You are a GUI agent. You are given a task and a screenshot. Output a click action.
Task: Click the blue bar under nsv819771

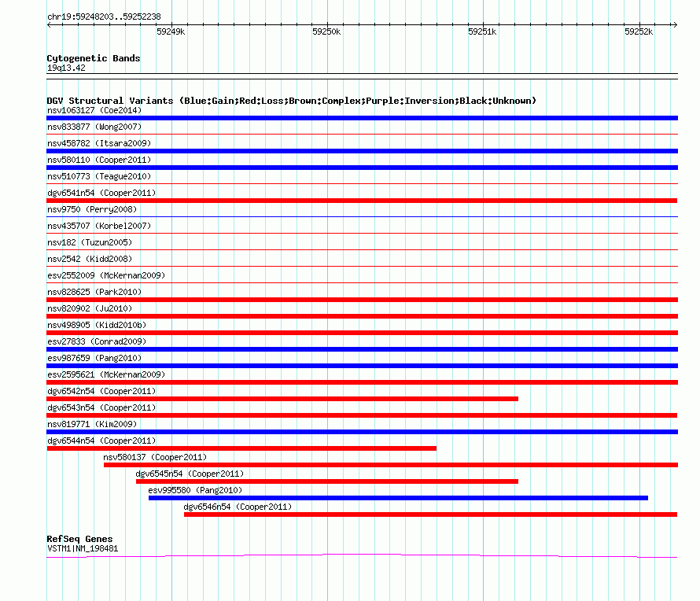pos(362,432)
